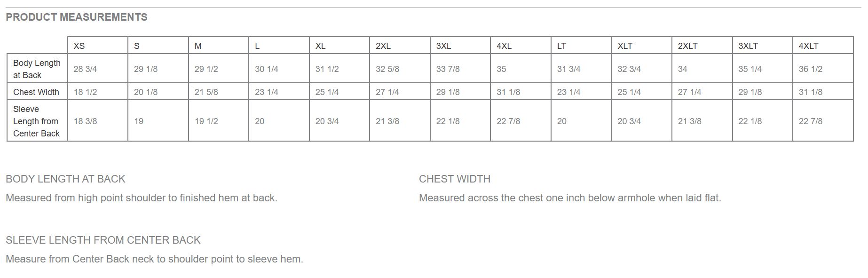Click the PRODUCT MEASUREMENTS heading
This screenshot has width=868, height=278.
(x=76, y=17)
